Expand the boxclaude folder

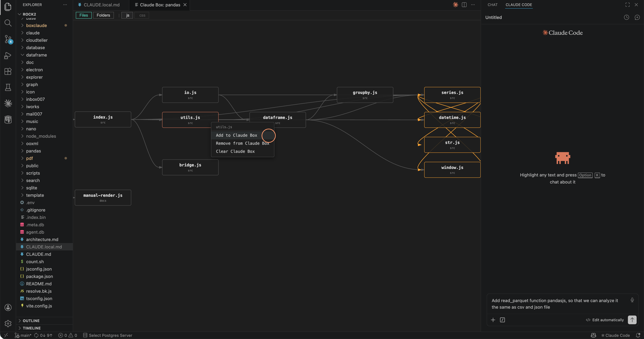click(x=44, y=25)
